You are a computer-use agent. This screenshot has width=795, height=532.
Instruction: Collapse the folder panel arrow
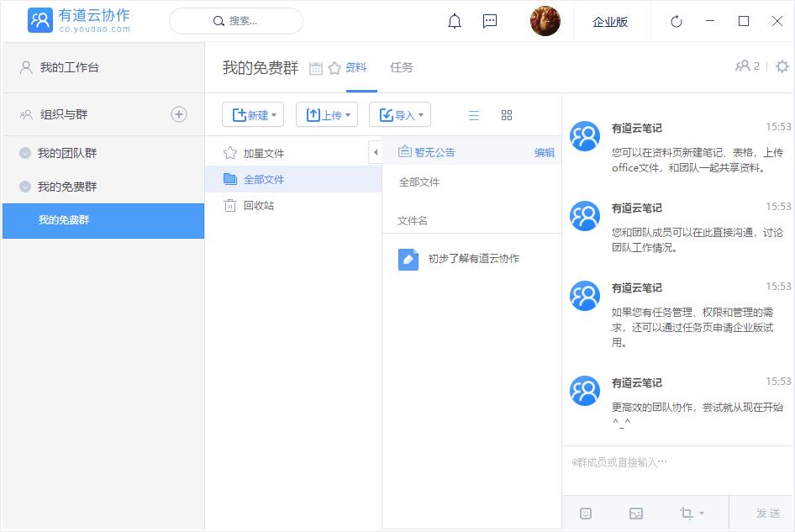[x=375, y=152]
